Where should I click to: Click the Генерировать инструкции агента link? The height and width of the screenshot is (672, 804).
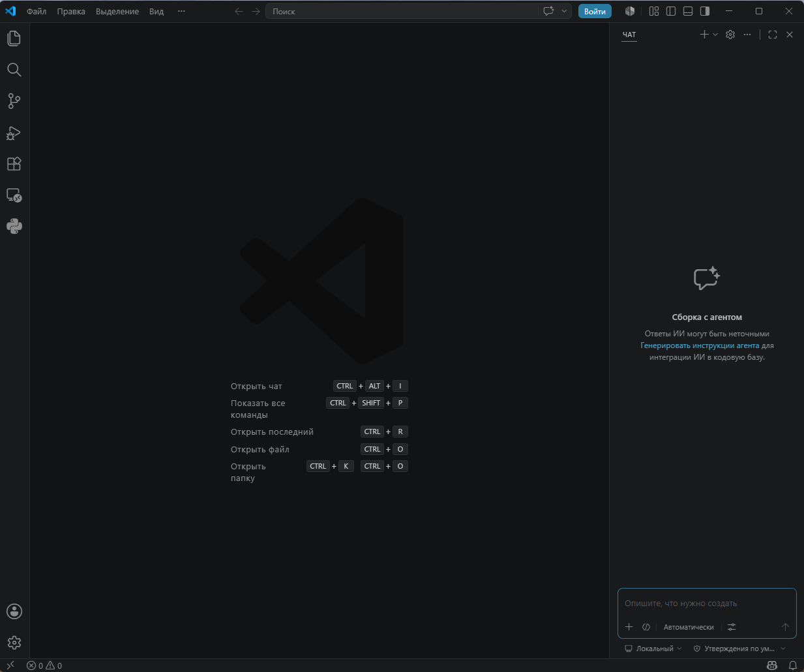tap(700, 345)
